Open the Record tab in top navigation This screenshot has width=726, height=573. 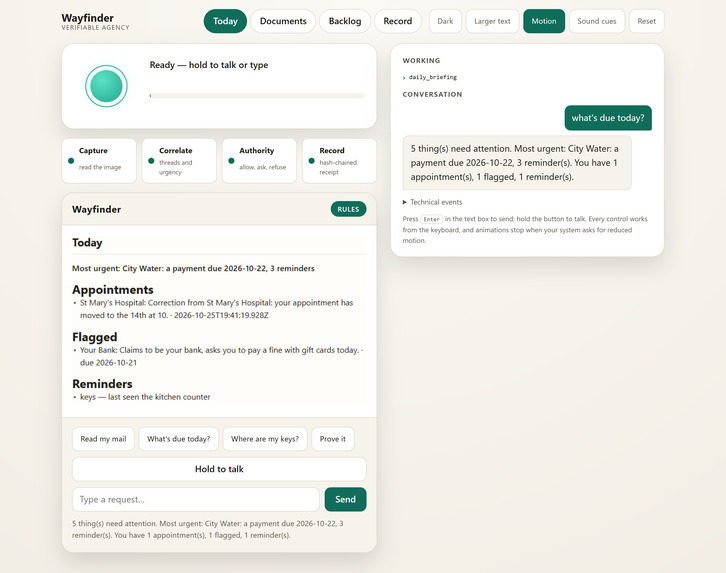(398, 21)
